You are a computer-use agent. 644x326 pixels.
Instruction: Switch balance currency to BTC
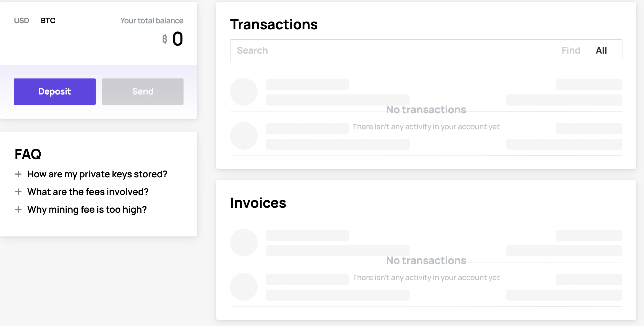pyautogui.click(x=48, y=21)
